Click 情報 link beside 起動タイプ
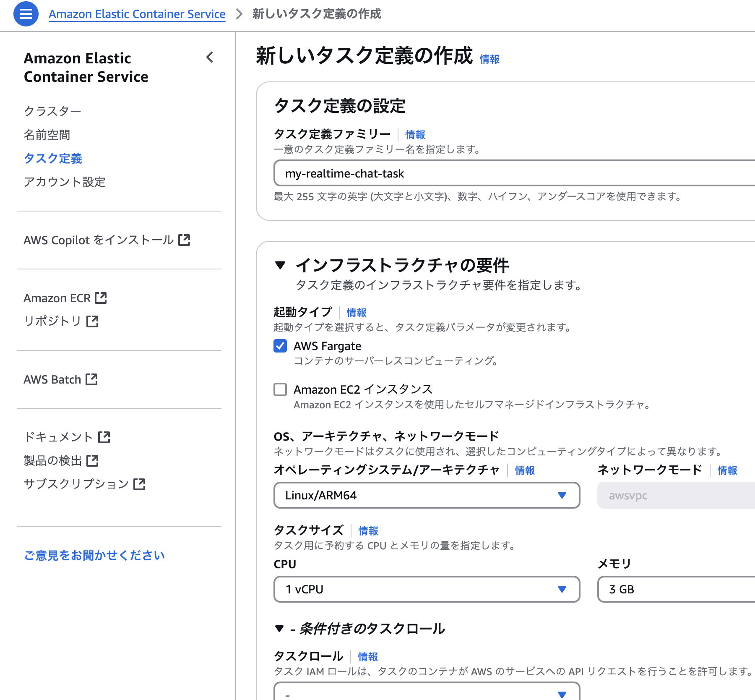Image resolution: width=755 pixels, height=700 pixels. coord(357,313)
